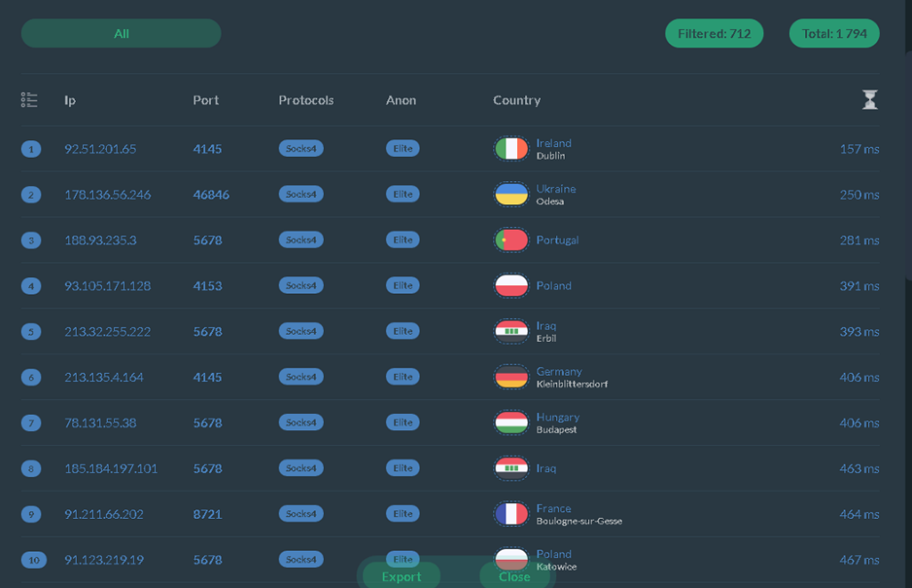Select the All filter pill
912x588 pixels.
[x=121, y=34]
